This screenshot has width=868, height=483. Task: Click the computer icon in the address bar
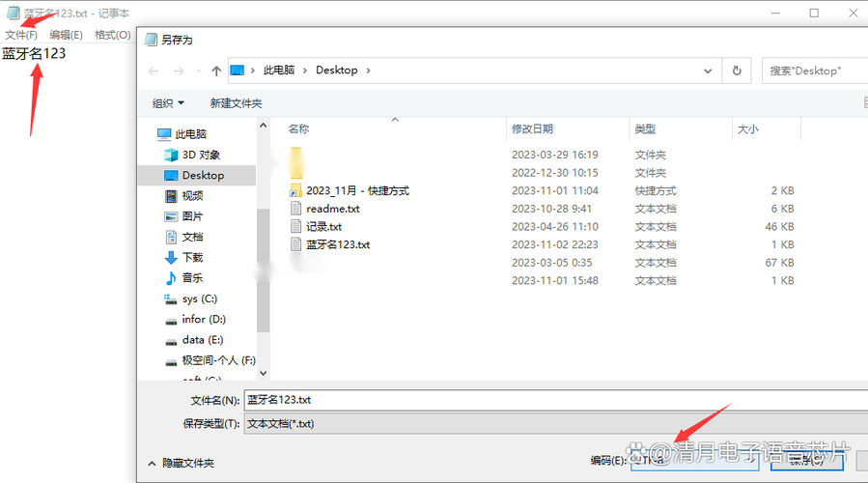(x=237, y=71)
